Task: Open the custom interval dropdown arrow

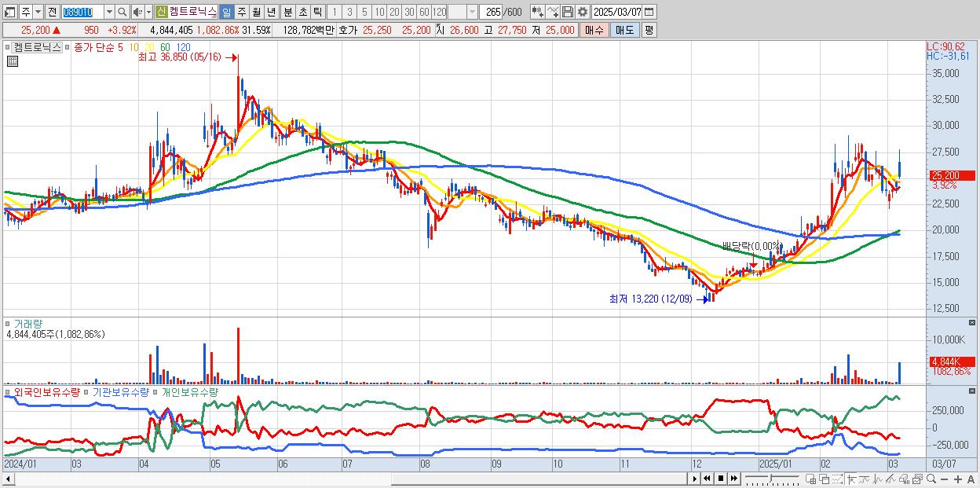Action: click(x=472, y=12)
